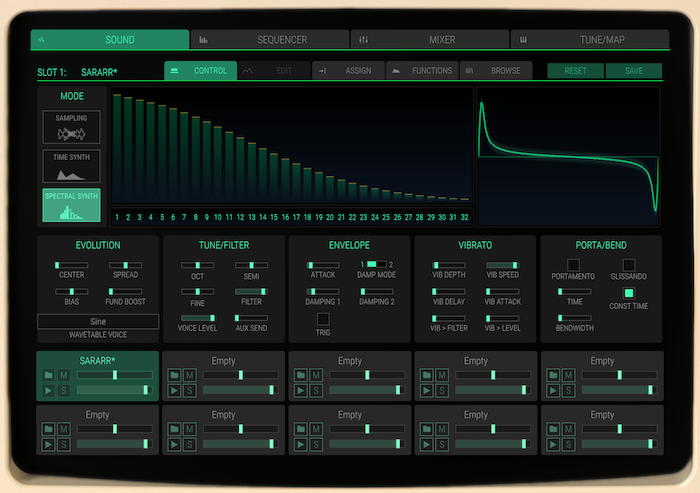Switch the Damp Mode selector
Image resolution: width=700 pixels, height=493 pixels.
372,264
